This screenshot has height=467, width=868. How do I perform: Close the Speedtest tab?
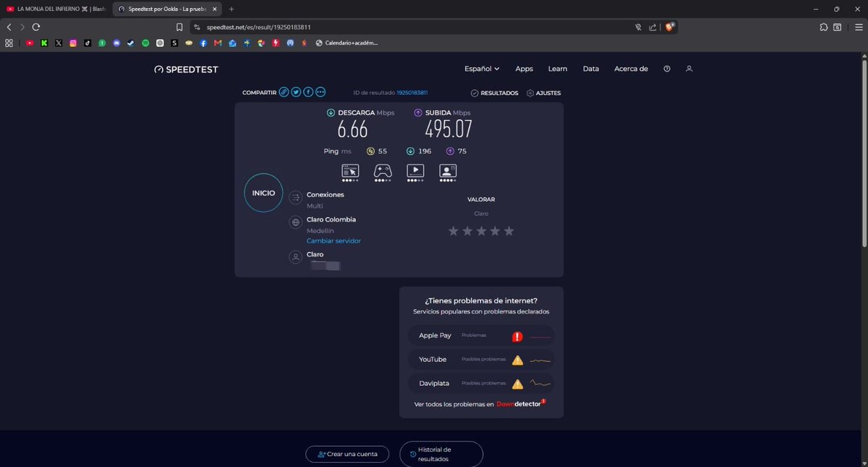coord(214,9)
